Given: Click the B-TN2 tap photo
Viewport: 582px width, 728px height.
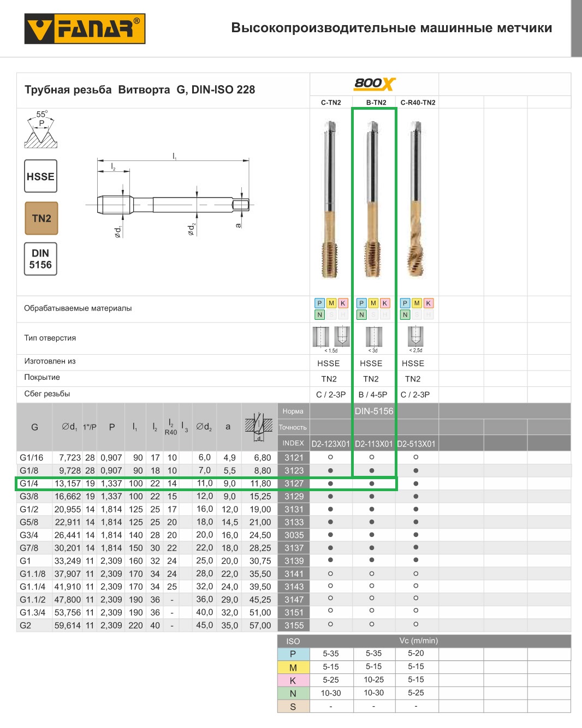Looking at the screenshot, I should pyautogui.click(x=372, y=199).
